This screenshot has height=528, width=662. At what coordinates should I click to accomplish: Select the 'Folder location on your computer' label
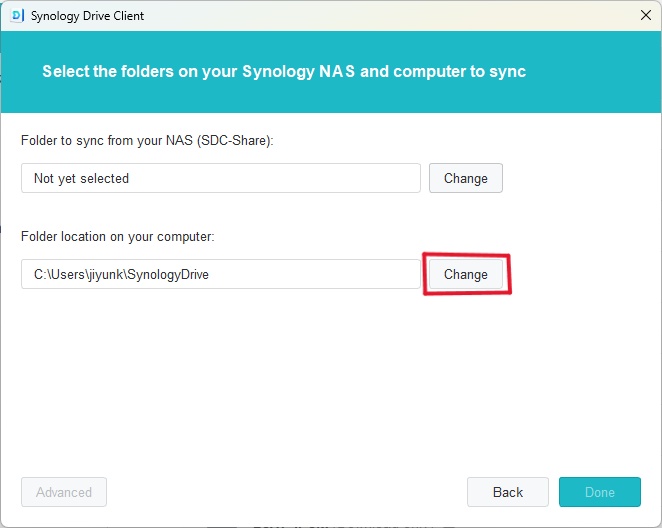point(118,237)
